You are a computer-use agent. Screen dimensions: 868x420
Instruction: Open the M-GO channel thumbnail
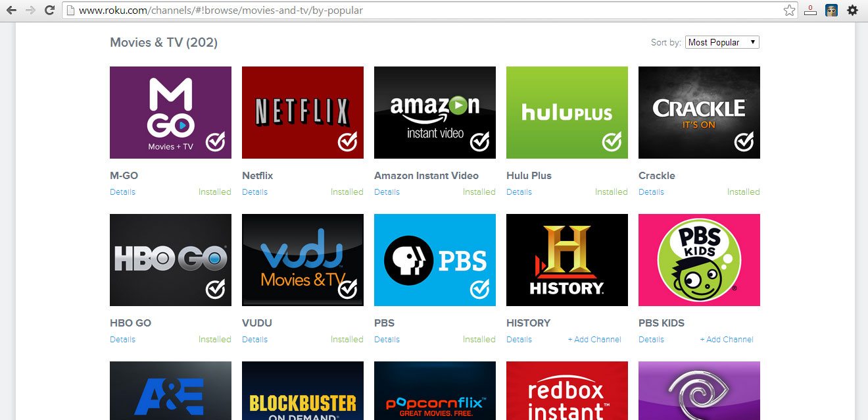pyautogui.click(x=170, y=113)
